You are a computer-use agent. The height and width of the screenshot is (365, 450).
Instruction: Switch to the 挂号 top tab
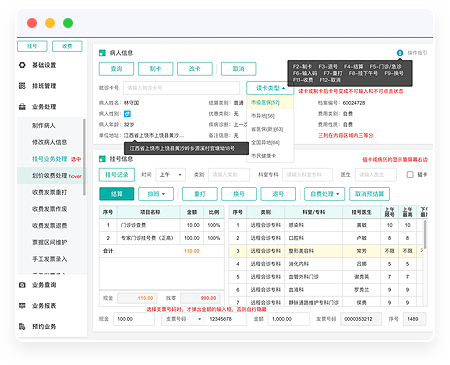click(x=32, y=46)
